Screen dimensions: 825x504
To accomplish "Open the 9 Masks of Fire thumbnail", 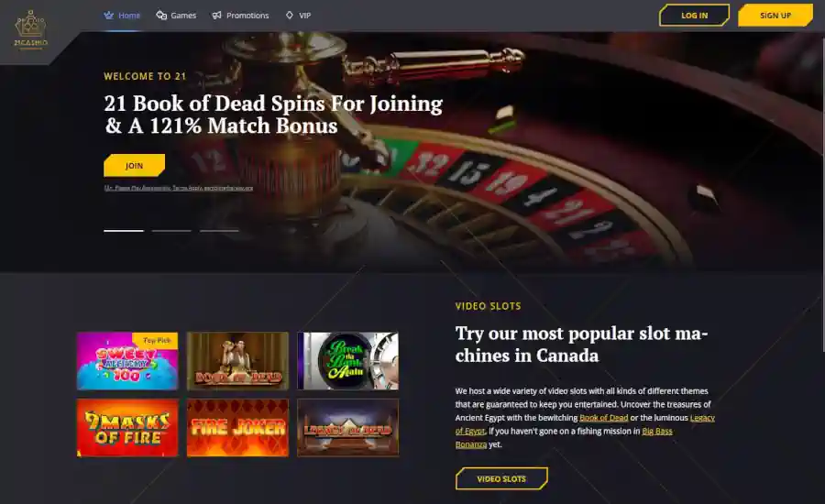I will pyautogui.click(x=127, y=428).
